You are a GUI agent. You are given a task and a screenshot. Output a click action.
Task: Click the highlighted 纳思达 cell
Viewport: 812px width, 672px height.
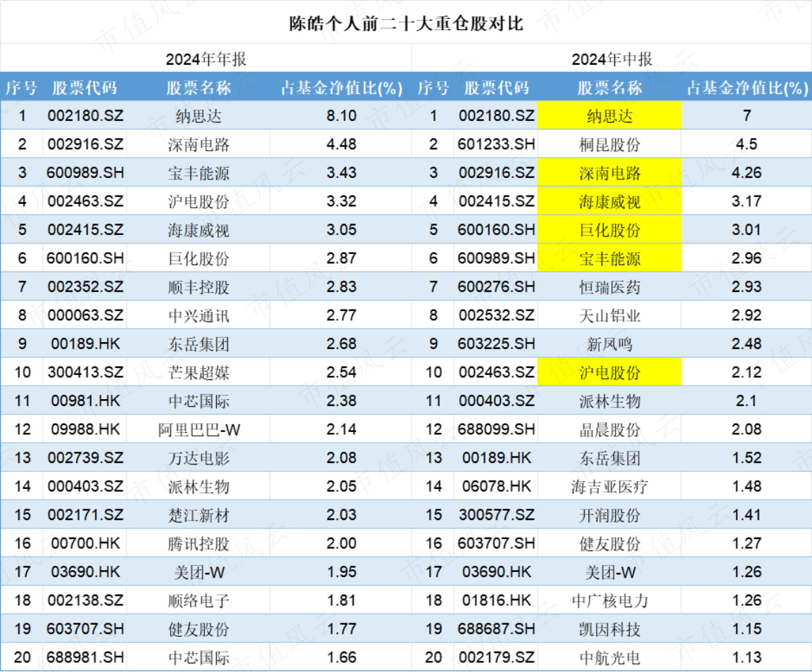click(x=609, y=115)
